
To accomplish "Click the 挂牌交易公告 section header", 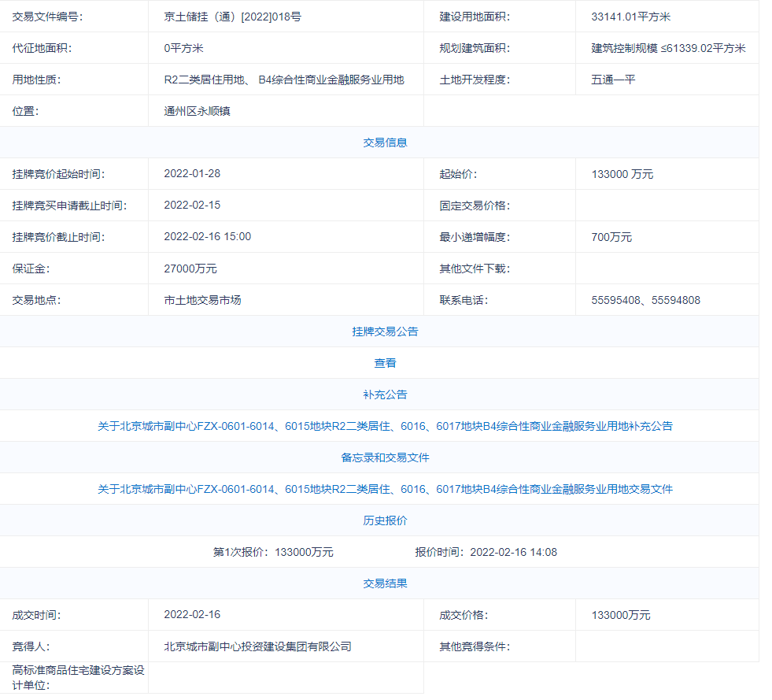I will 385,331.
